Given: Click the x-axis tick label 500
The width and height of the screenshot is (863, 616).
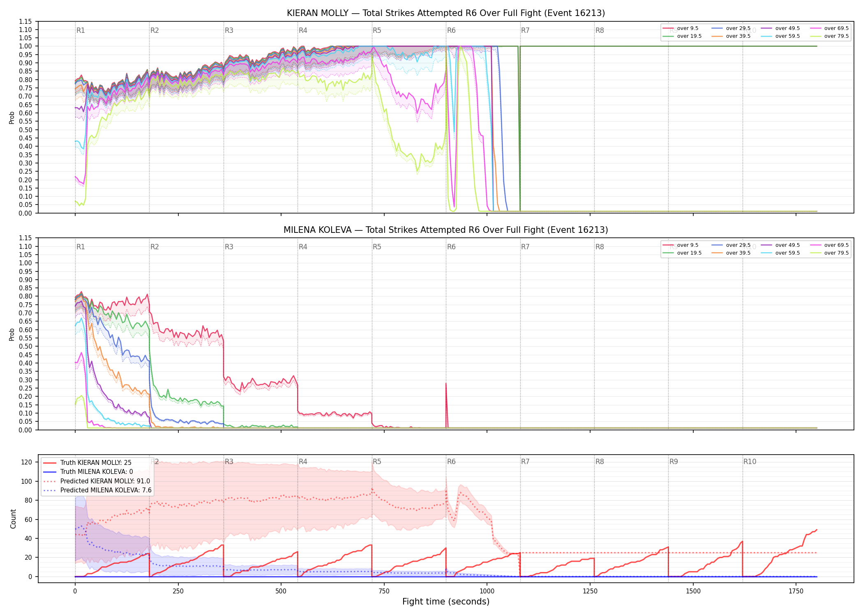Looking at the screenshot, I should click(281, 591).
